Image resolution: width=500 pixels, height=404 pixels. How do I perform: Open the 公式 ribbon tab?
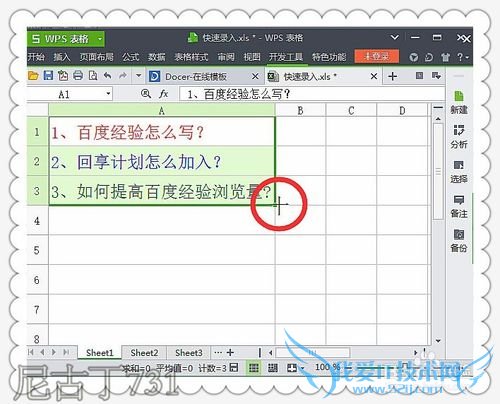130,57
